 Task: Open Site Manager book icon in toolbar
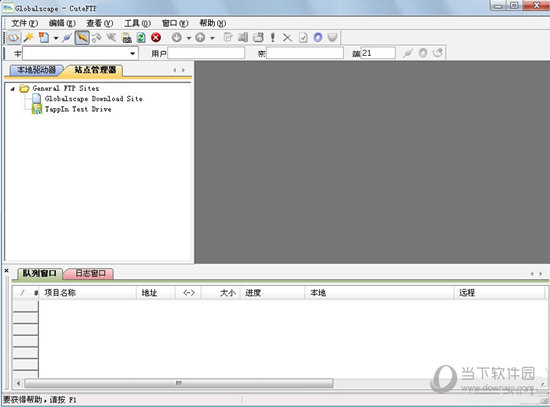click(x=13, y=37)
